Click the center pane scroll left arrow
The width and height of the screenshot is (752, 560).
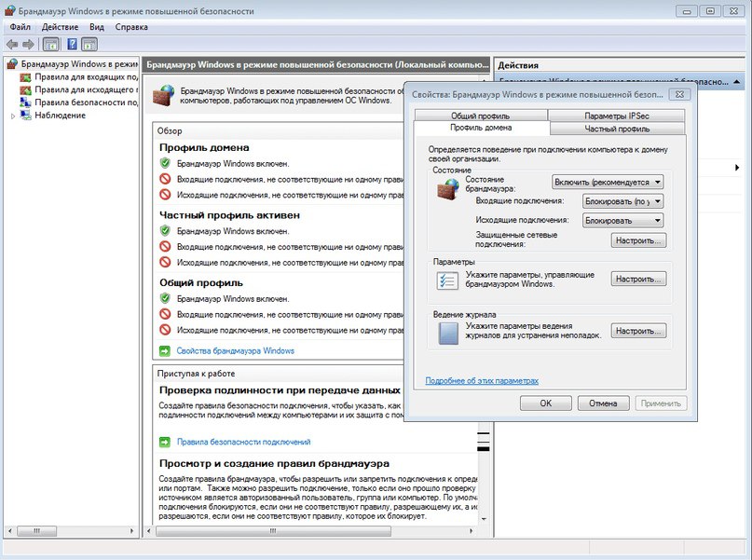point(149,531)
